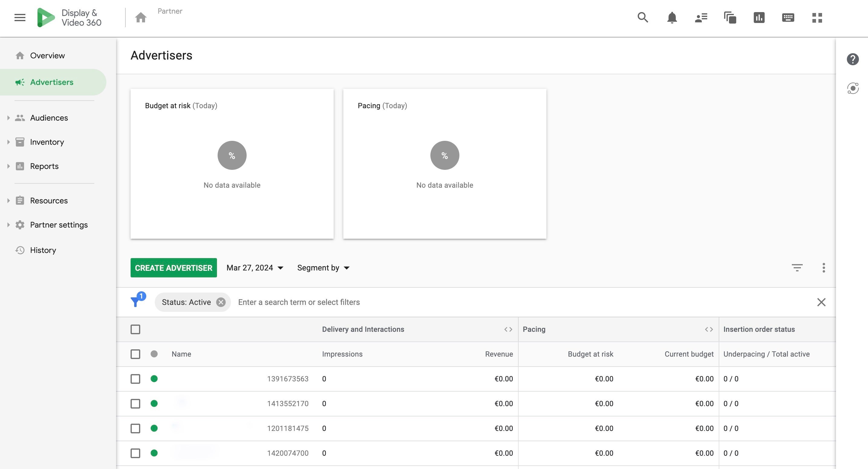Open Partner settings in the sidebar
The height and width of the screenshot is (469, 868).
(59, 225)
